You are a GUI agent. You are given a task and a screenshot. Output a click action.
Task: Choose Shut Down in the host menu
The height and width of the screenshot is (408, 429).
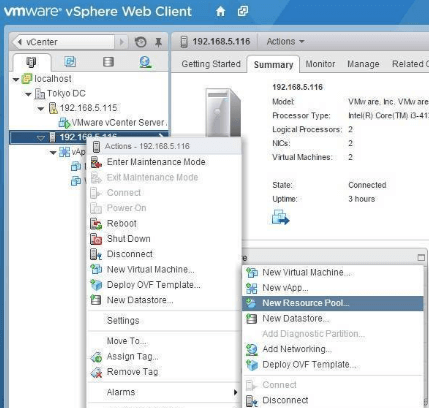164,239
